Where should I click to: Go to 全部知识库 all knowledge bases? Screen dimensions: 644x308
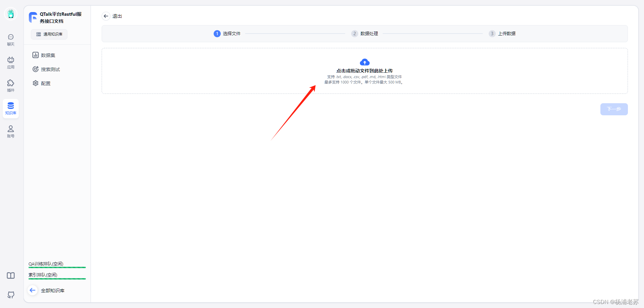pos(53,291)
